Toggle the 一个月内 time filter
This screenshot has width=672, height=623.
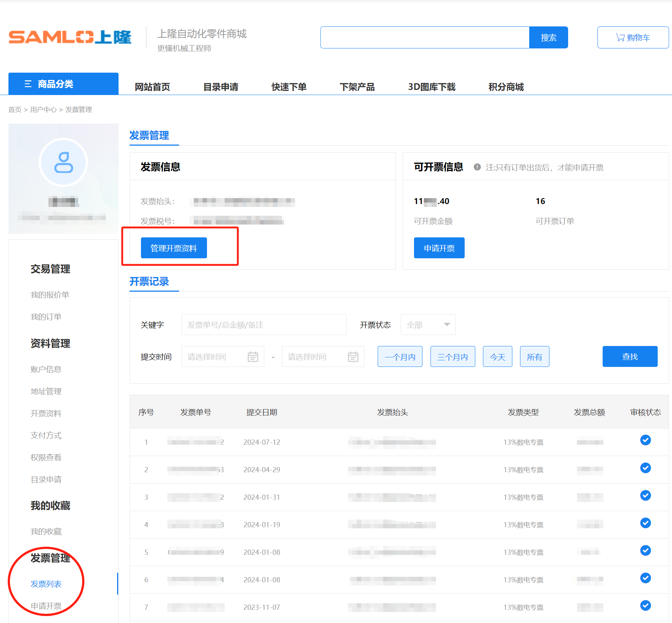coord(400,357)
